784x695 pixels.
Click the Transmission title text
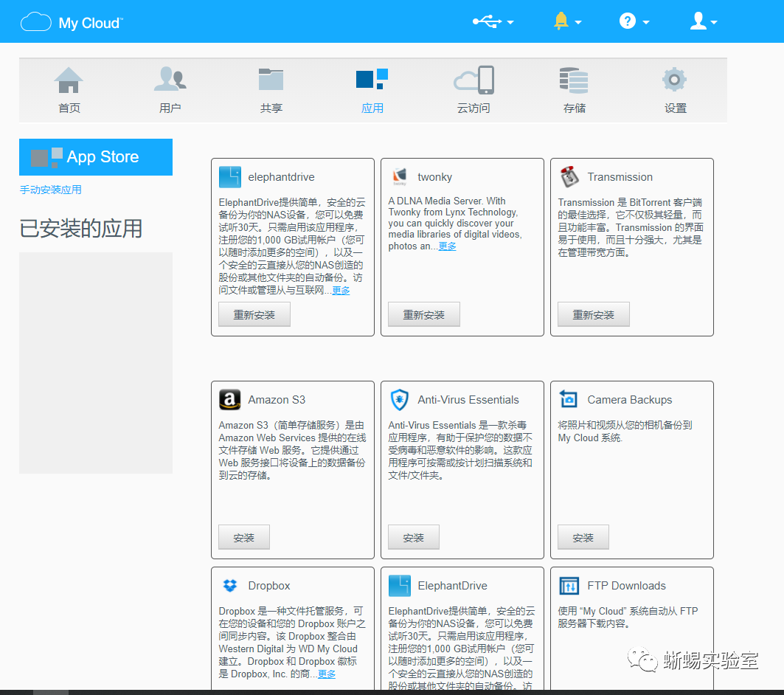[x=620, y=177]
